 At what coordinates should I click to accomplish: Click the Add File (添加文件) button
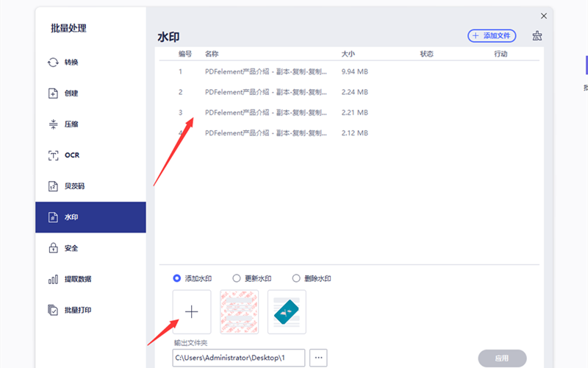click(492, 35)
